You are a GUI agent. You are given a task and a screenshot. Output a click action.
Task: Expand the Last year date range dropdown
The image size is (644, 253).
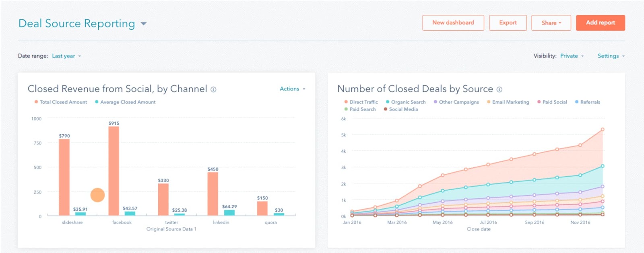[66, 56]
